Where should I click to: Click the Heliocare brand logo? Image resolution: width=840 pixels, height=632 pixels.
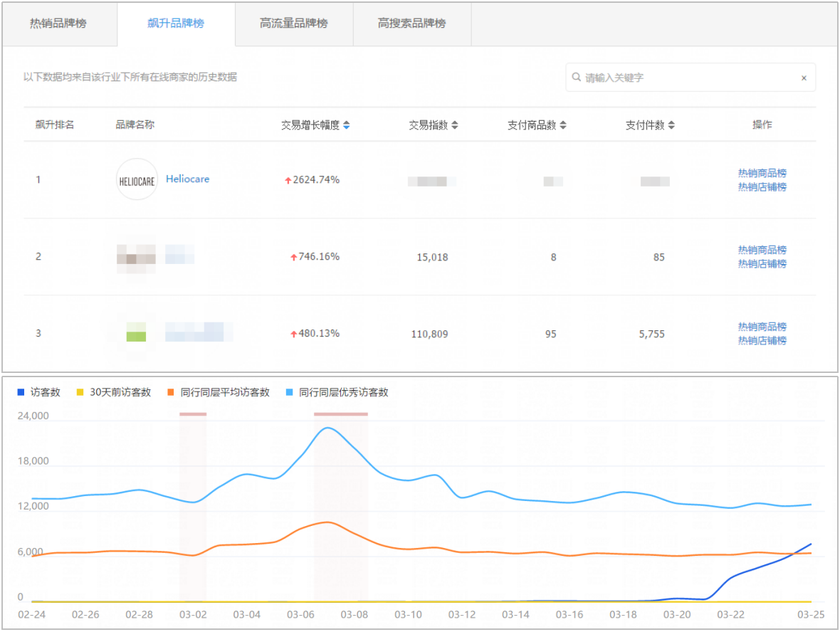point(137,179)
